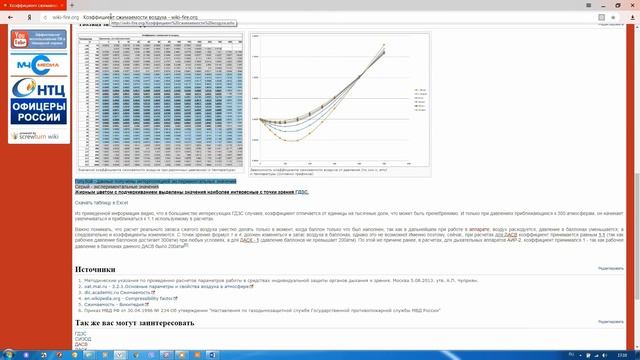640x360 pixels.
Task: Open the НТЦ logo banner
Action: point(38,88)
